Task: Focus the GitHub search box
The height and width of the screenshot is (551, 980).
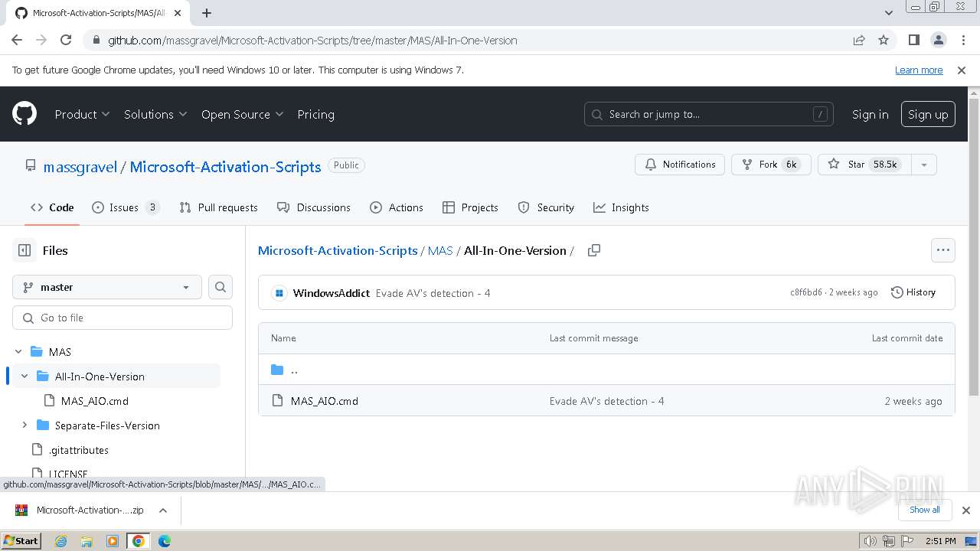Action: coord(709,114)
